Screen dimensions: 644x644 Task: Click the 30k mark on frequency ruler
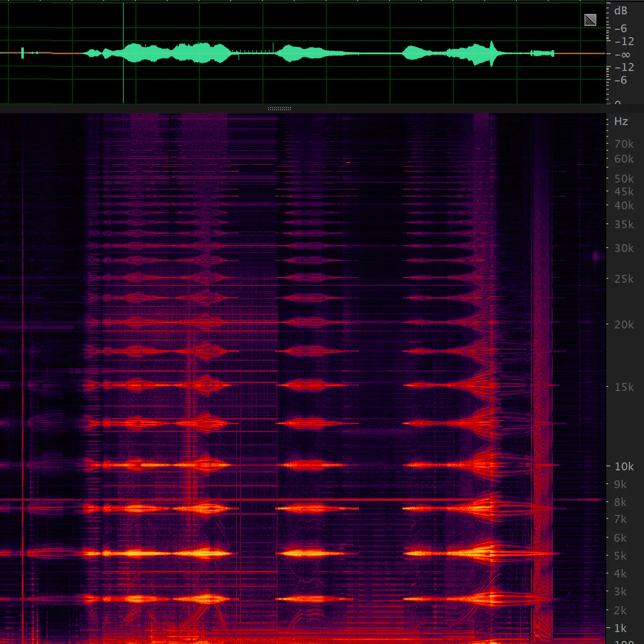click(x=624, y=248)
